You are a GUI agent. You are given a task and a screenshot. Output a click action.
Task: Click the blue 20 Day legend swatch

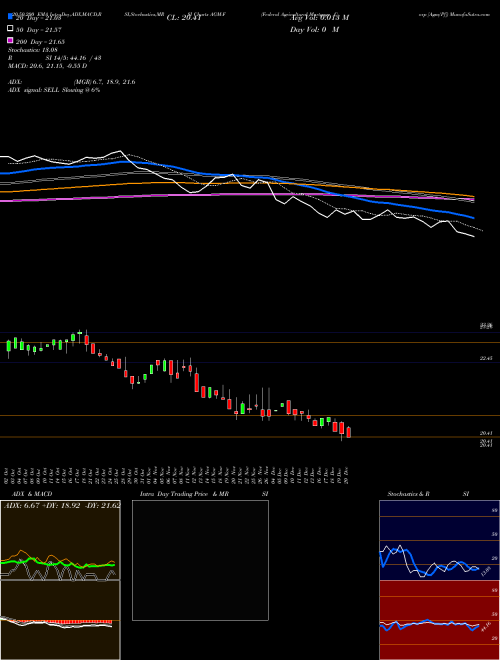(x=10, y=17)
